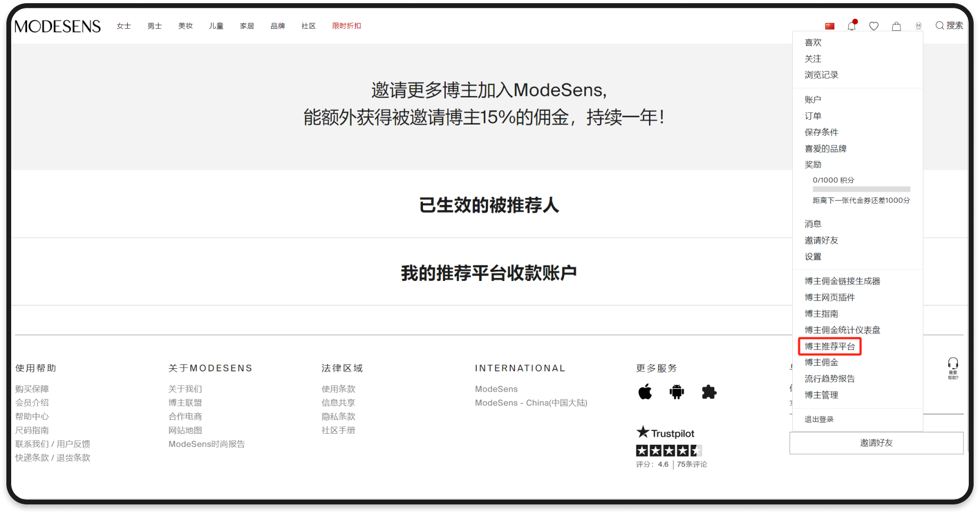
Task: Click the Trustpilot star rating widget
Action: tap(669, 451)
